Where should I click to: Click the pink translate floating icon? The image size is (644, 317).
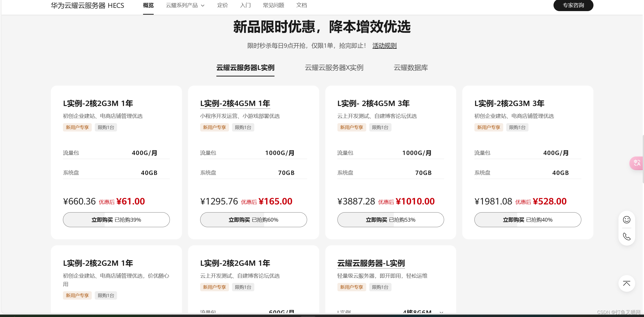[x=637, y=163]
